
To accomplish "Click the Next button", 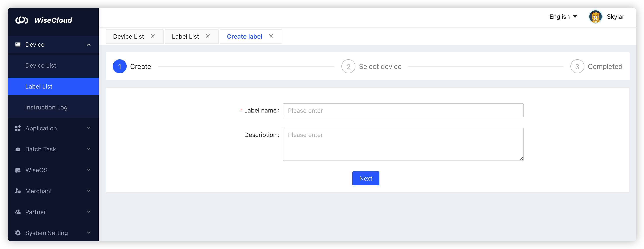I will 365,178.
